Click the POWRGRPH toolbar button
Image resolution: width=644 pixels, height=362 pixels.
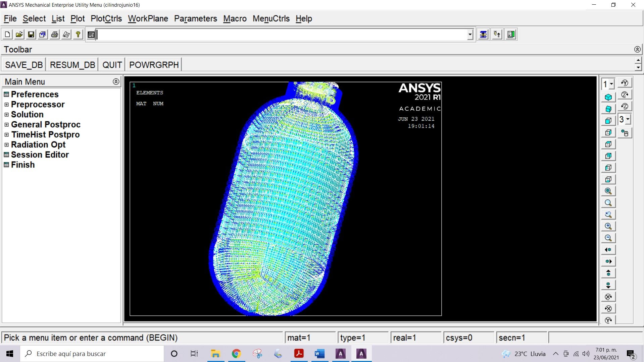point(154,65)
